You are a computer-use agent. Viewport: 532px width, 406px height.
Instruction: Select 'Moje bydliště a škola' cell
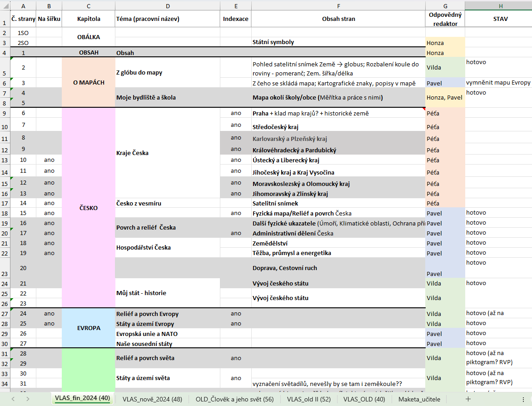(168, 97)
